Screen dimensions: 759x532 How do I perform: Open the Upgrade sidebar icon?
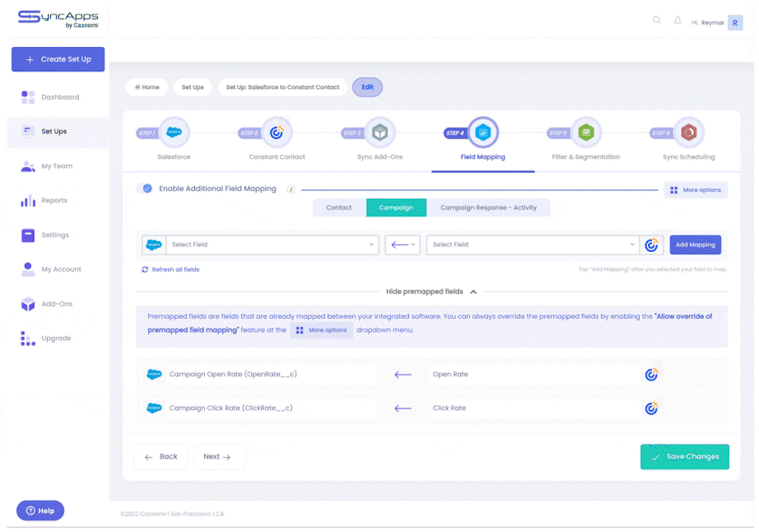pos(28,338)
